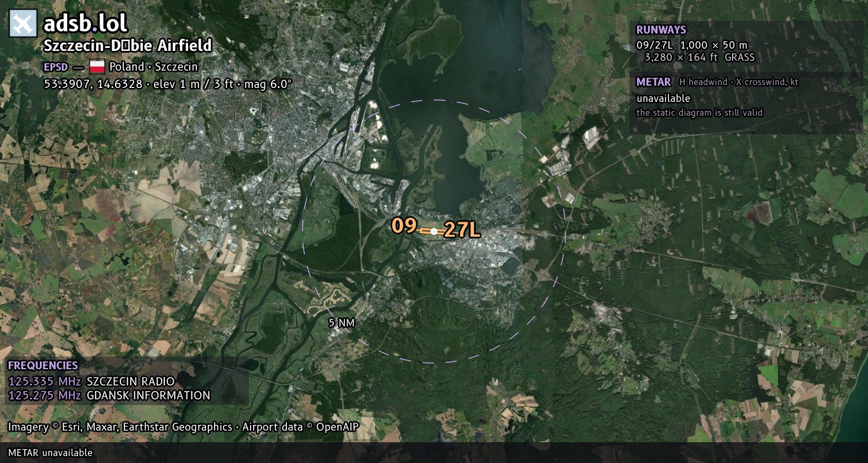Image resolution: width=868 pixels, height=463 pixels.
Task: Click the airfield reference point dot
Action: [434, 231]
